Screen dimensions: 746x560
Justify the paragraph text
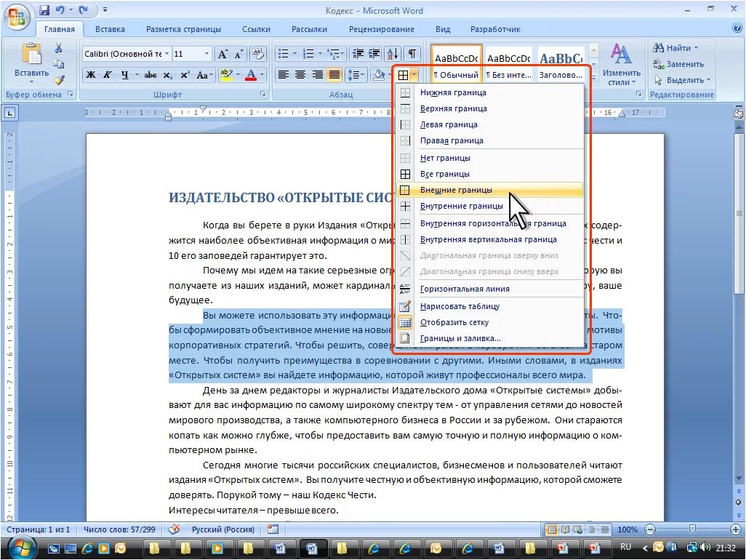point(334,75)
